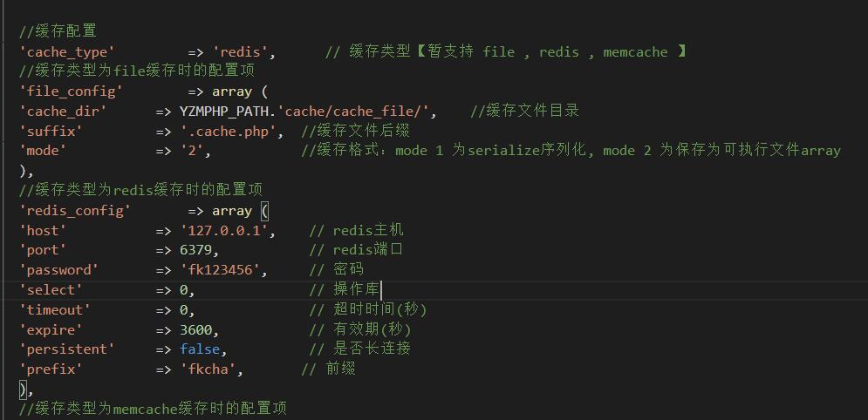Viewport: 868px width, 420px height.
Task: Click the port number 6379
Action: click(x=196, y=250)
